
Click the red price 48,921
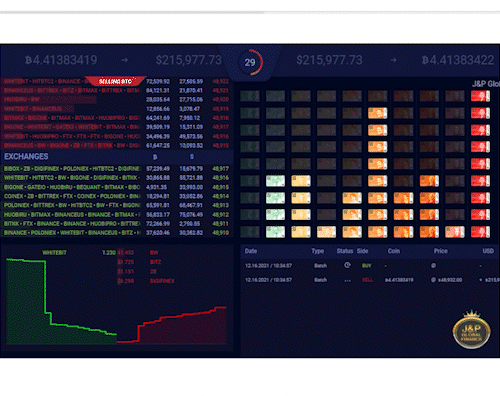coord(221,90)
